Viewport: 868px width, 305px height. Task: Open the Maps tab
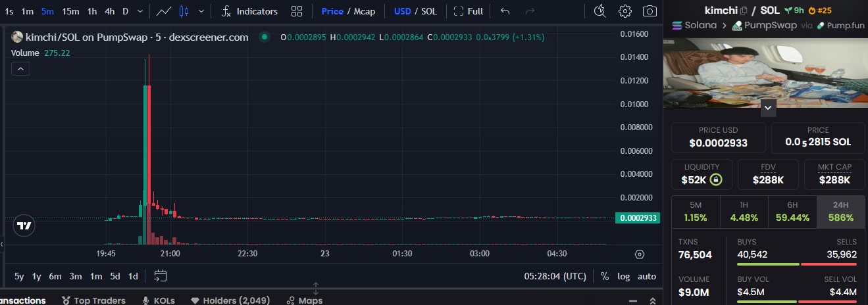coord(304,300)
